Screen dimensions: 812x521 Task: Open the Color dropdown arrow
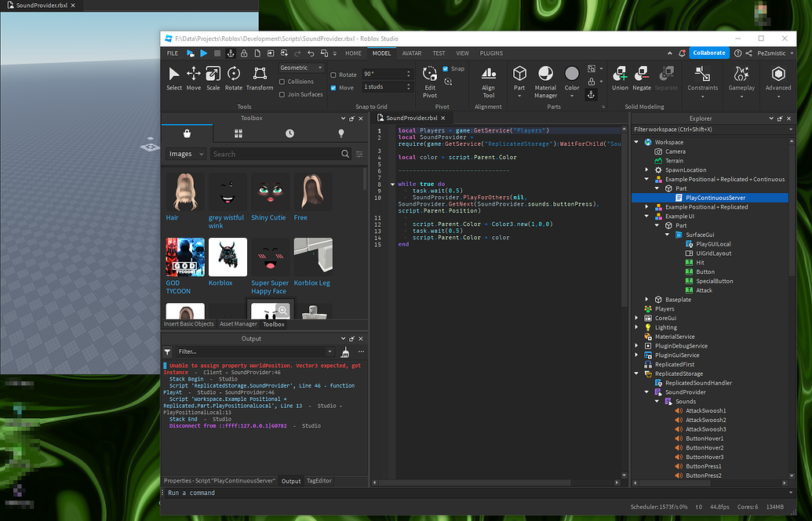[x=572, y=96]
